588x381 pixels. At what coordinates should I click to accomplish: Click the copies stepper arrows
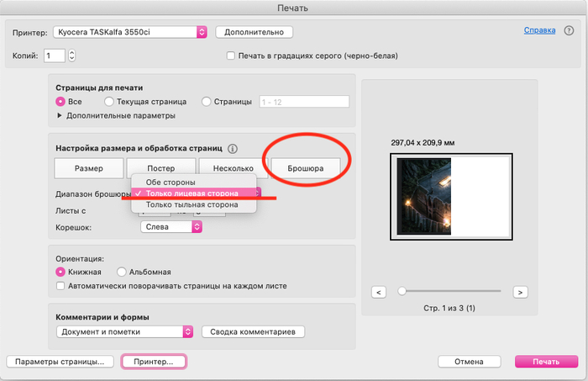click(x=71, y=56)
